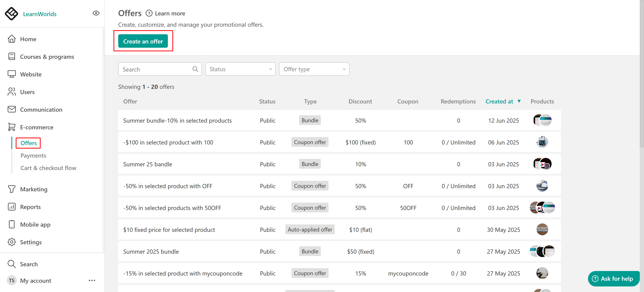The height and width of the screenshot is (292, 644).
Task: Click the Marketing funnel icon
Action: click(12, 189)
